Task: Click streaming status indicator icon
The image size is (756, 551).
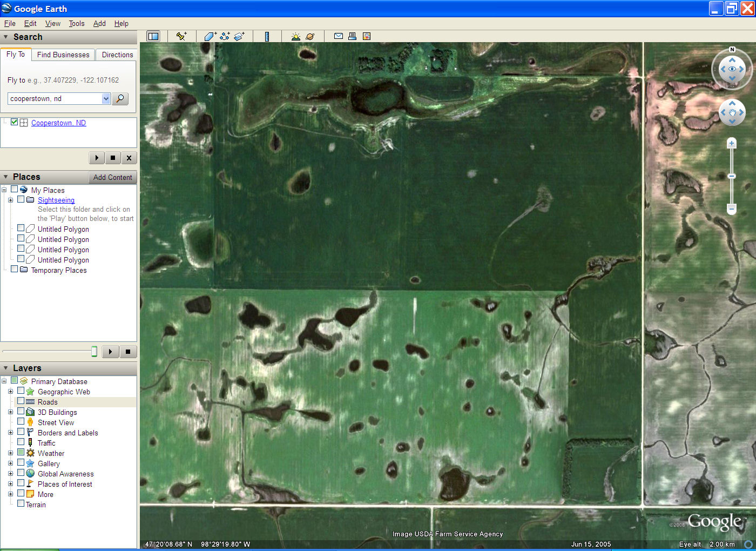Action: [x=748, y=545]
